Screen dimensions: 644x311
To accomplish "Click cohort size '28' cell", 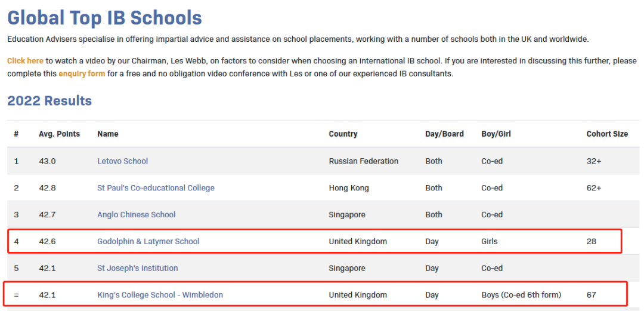I will (591, 241).
